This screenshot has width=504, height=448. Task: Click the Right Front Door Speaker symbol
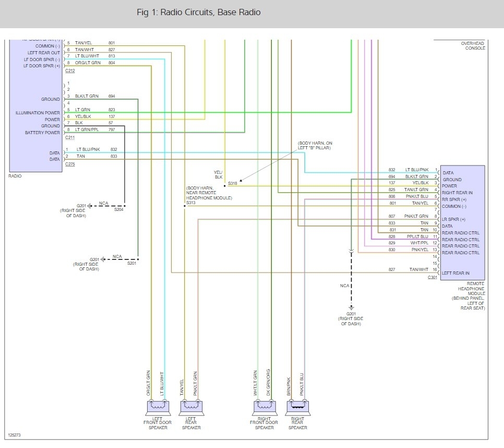[x=265, y=408]
